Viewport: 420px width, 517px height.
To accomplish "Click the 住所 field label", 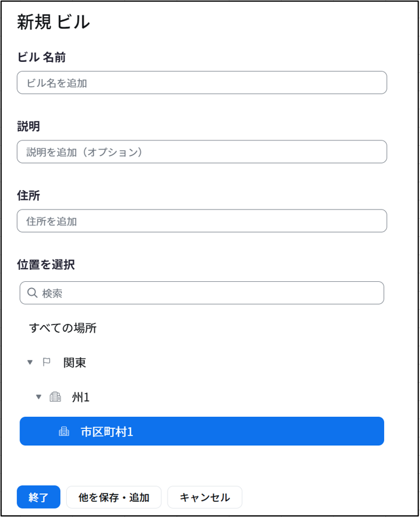I will (x=29, y=196).
